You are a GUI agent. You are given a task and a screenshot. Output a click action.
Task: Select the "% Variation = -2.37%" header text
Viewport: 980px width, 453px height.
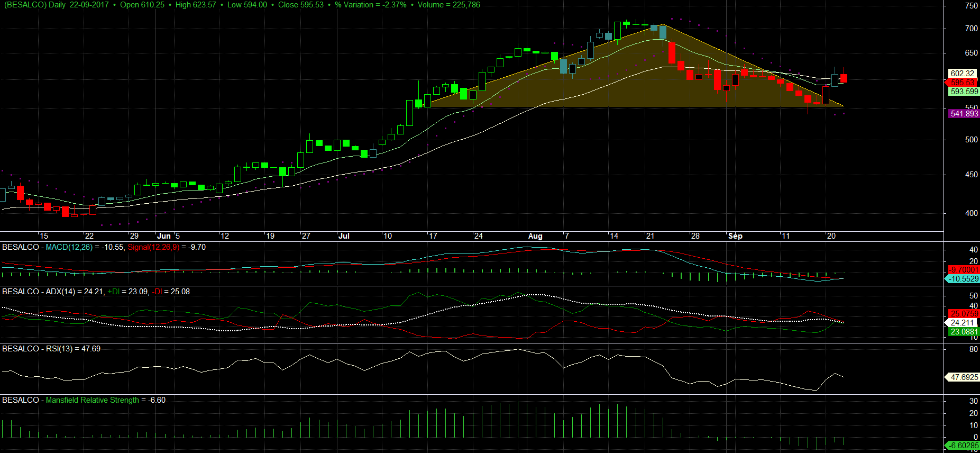tap(371, 5)
